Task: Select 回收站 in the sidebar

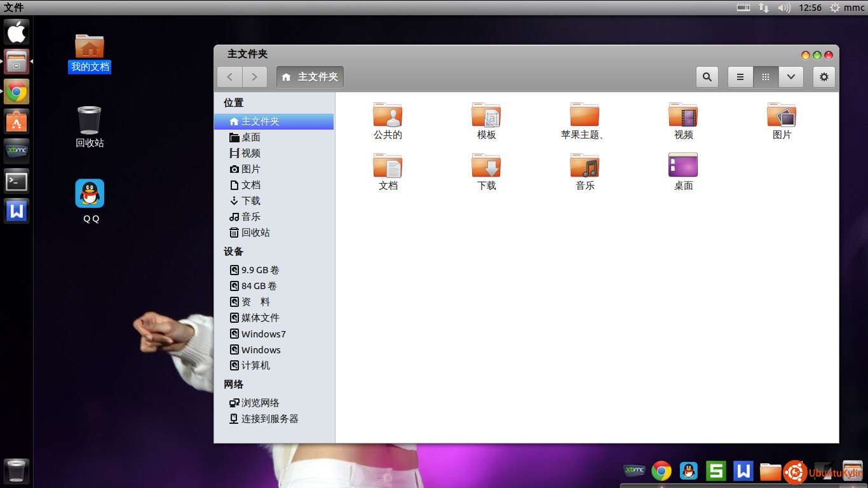Action: pyautogui.click(x=255, y=233)
